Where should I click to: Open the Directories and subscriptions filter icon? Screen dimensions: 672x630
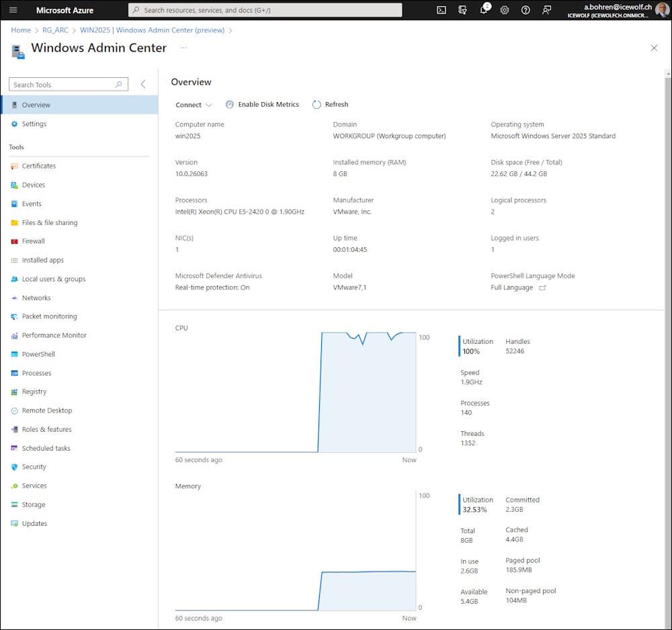pos(462,10)
